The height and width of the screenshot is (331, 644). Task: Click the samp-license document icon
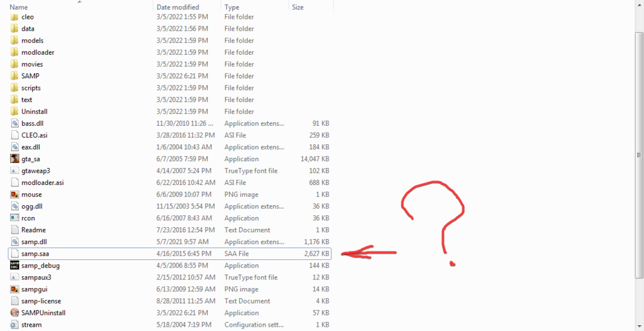click(14, 301)
